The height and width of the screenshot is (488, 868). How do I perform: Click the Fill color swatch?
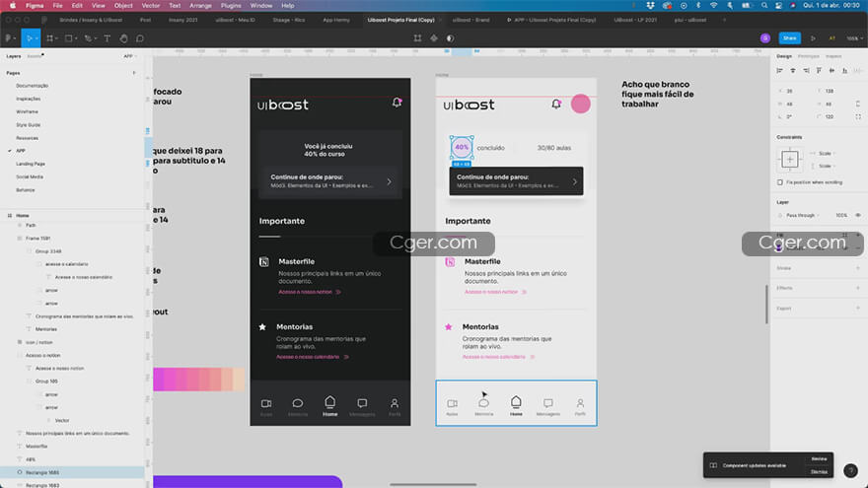click(779, 247)
